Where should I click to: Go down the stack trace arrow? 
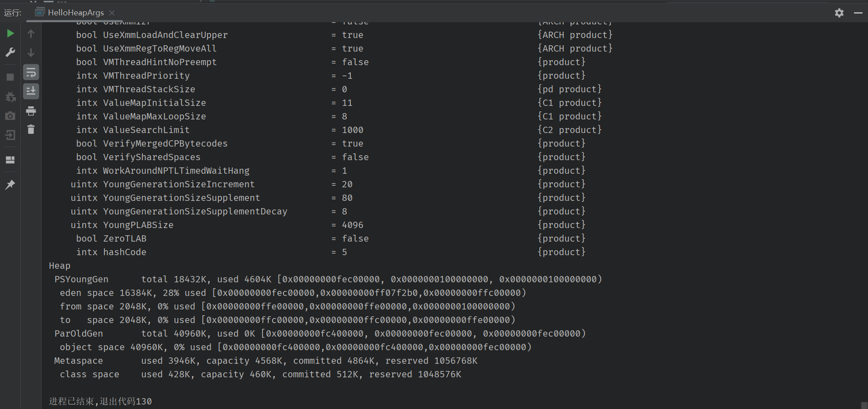click(31, 53)
